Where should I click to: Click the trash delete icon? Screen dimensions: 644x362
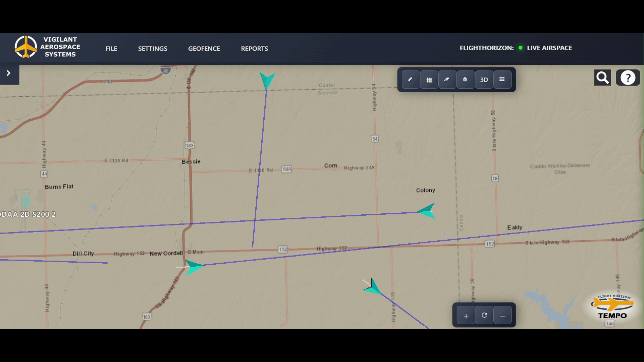point(465,80)
